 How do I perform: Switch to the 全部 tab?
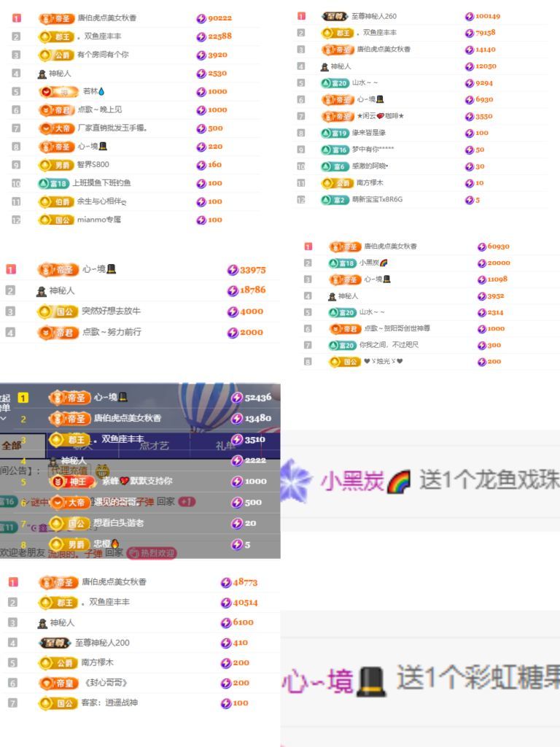click(12, 446)
